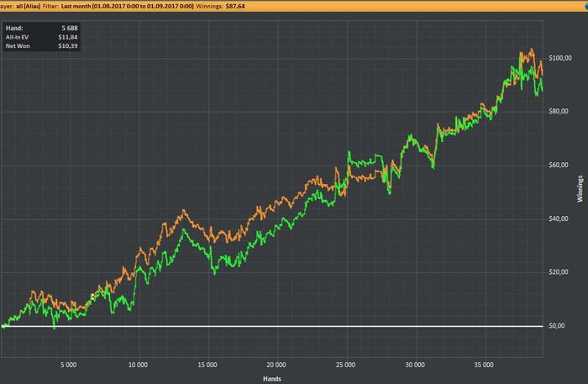Click the $60,00 y-axis label
The height and width of the screenshot is (384, 588).
[x=559, y=165]
